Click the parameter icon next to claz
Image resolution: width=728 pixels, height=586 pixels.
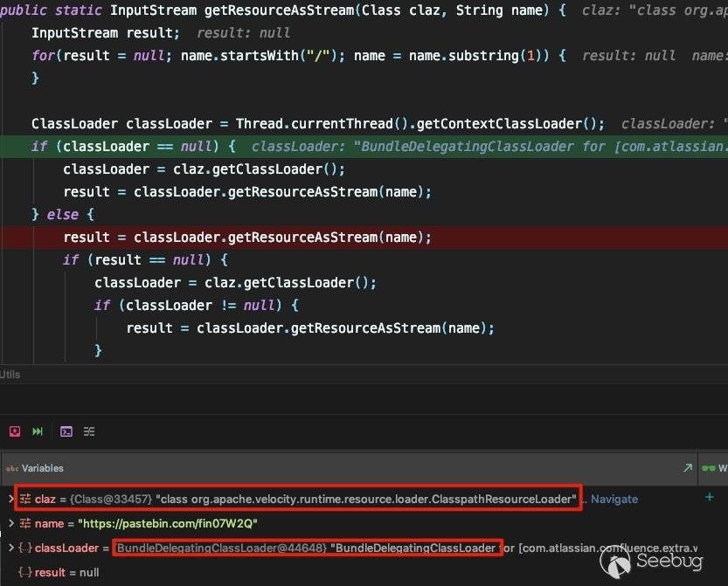pyautogui.click(x=25, y=500)
